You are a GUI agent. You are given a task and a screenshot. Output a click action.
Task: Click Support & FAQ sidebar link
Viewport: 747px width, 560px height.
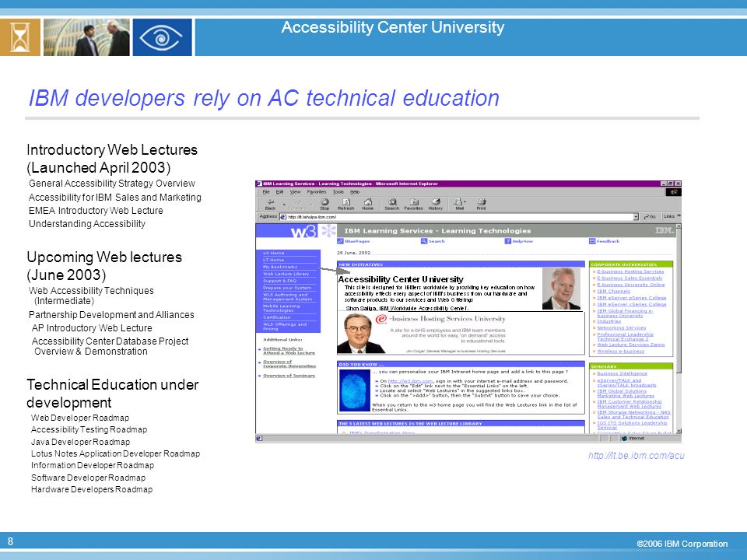coord(279,281)
